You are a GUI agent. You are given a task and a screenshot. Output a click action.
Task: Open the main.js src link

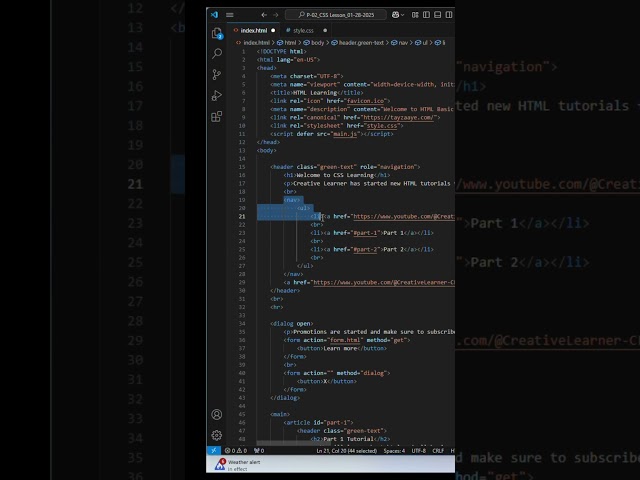coord(345,134)
